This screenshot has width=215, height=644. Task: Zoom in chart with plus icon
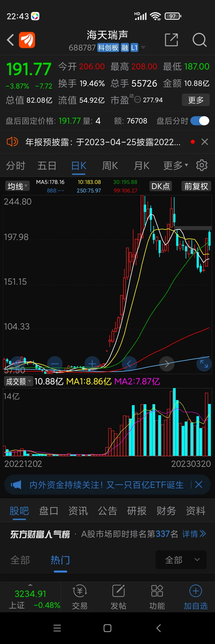click(x=92, y=364)
